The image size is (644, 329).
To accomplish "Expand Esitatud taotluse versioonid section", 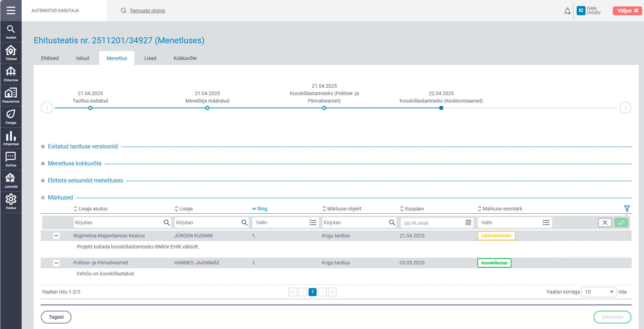I will pyautogui.click(x=43, y=147).
